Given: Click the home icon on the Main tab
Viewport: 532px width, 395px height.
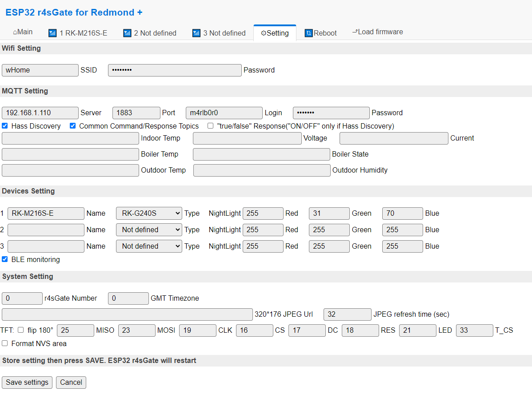Looking at the screenshot, I should [15, 32].
